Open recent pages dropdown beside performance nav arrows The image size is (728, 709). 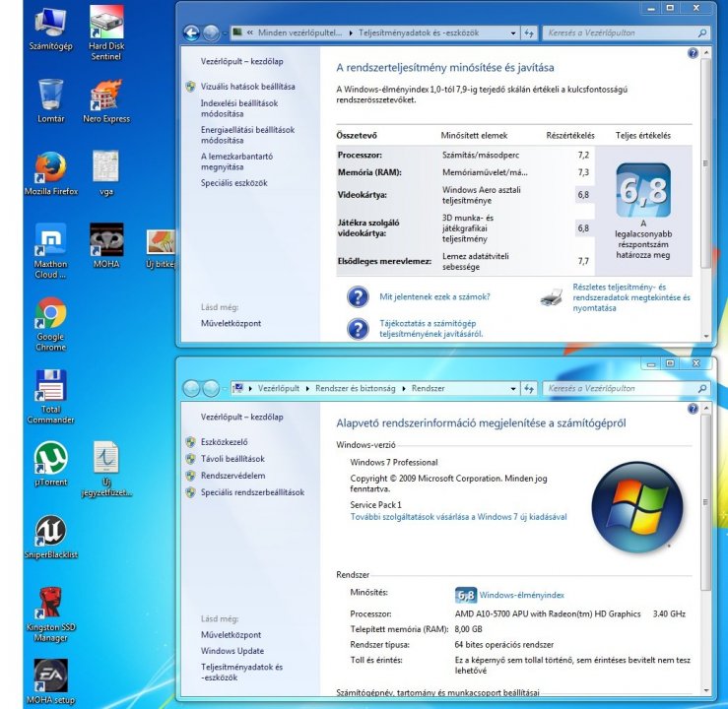click(225, 32)
